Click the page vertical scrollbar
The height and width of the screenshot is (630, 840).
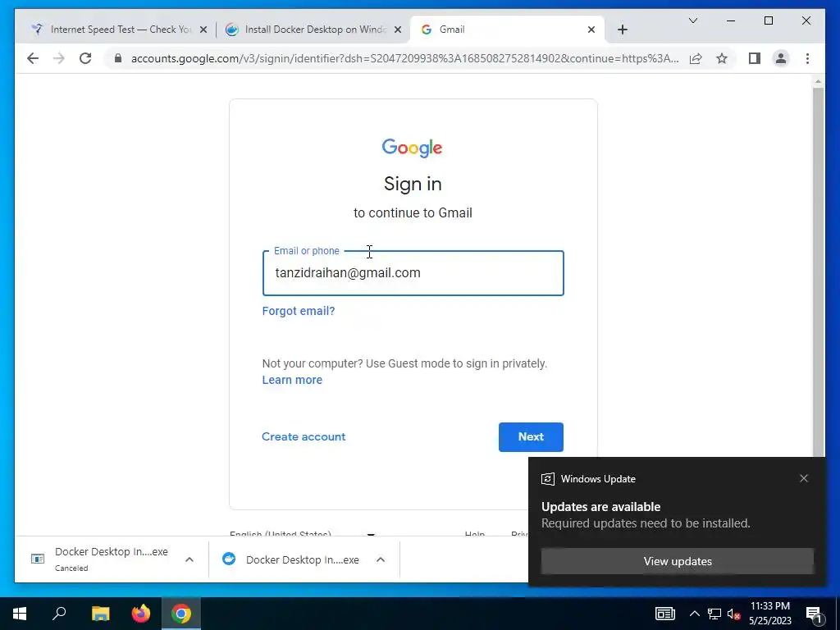click(x=818, y=273)
